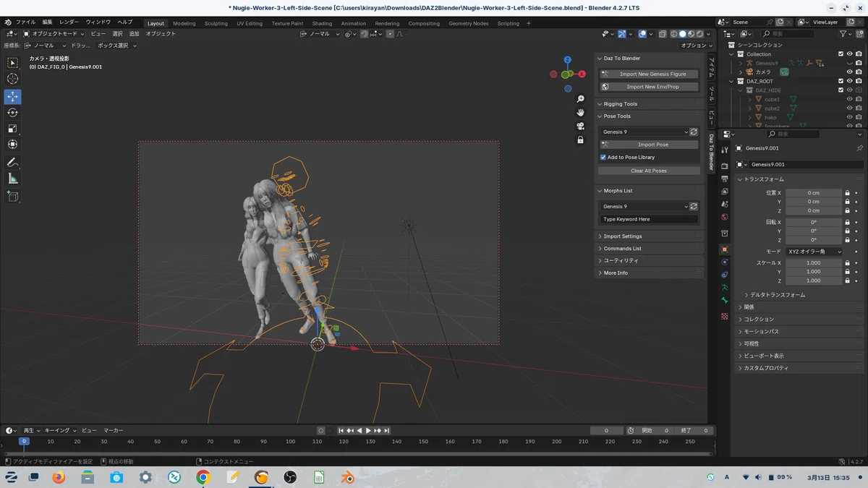Switch to the Animation workspace tab

tap(354, 23)
